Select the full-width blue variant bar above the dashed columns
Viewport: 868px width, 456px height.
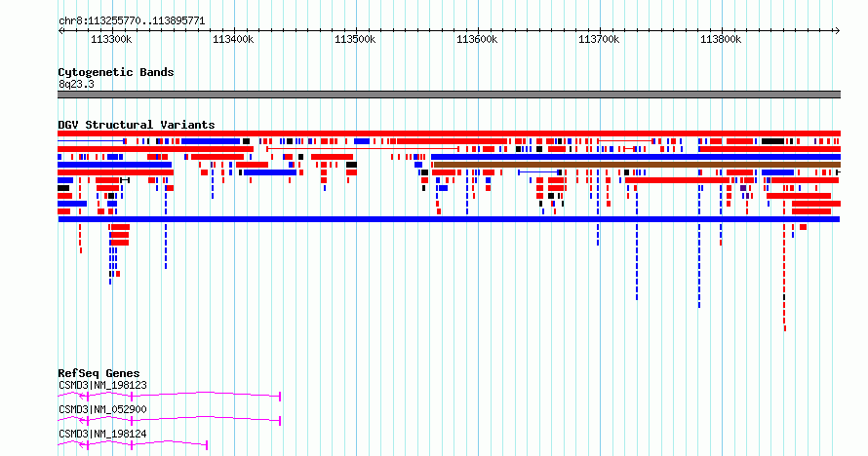tap(449, 219)
